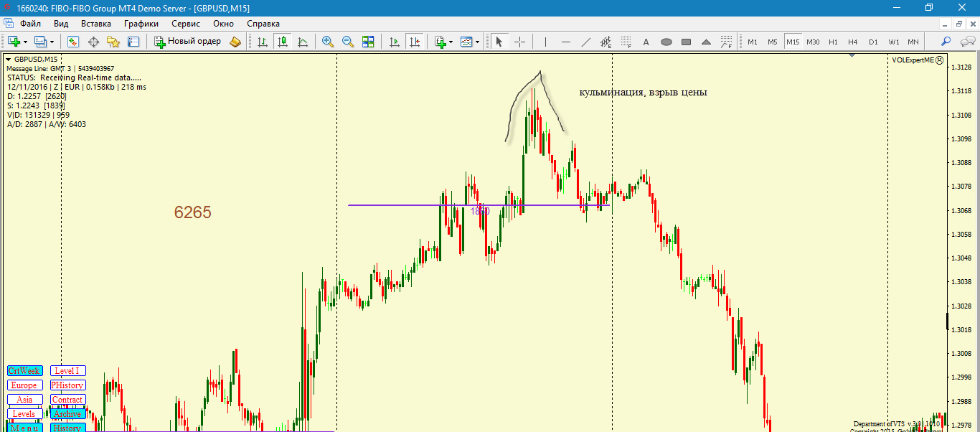The width and height of the screenshot is (980, 432).
Task: Open the Data Window crosshair-circle icon
Action: click(x=93, y=42)
